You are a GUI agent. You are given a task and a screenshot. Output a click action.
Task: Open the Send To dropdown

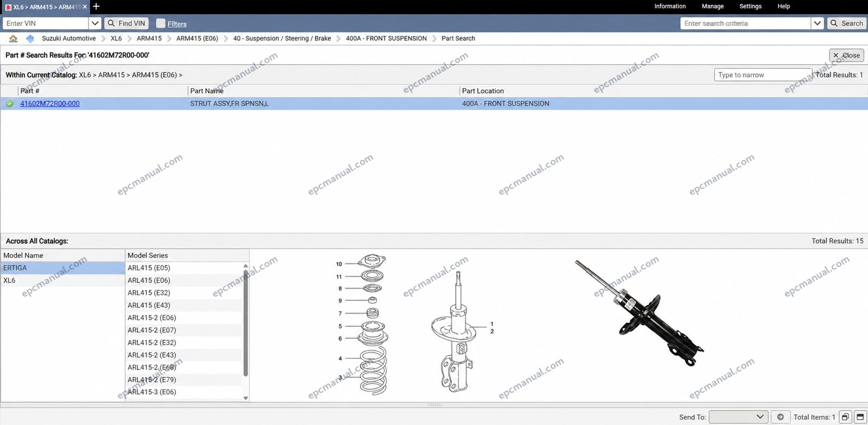[x=738, y=417]
